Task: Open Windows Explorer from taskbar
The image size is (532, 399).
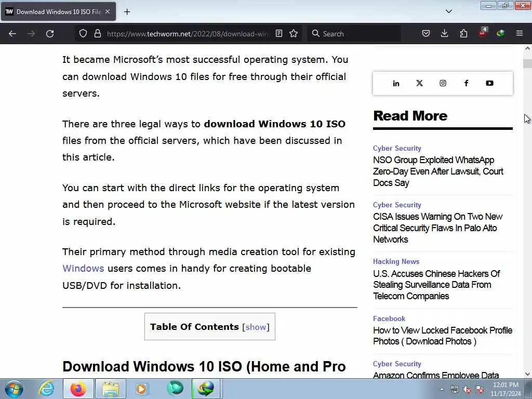Action: pos(111,389)
